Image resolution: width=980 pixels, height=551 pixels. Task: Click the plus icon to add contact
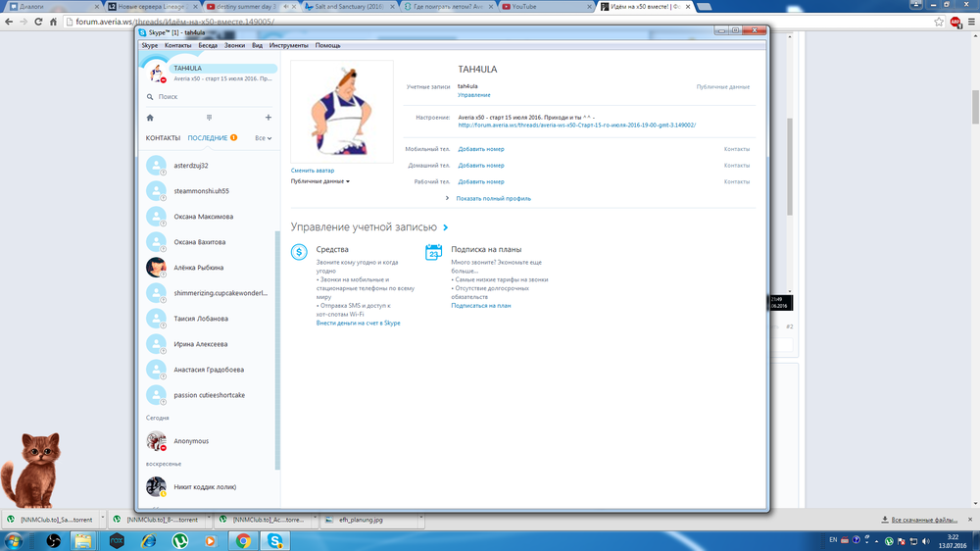click(269, 118)
